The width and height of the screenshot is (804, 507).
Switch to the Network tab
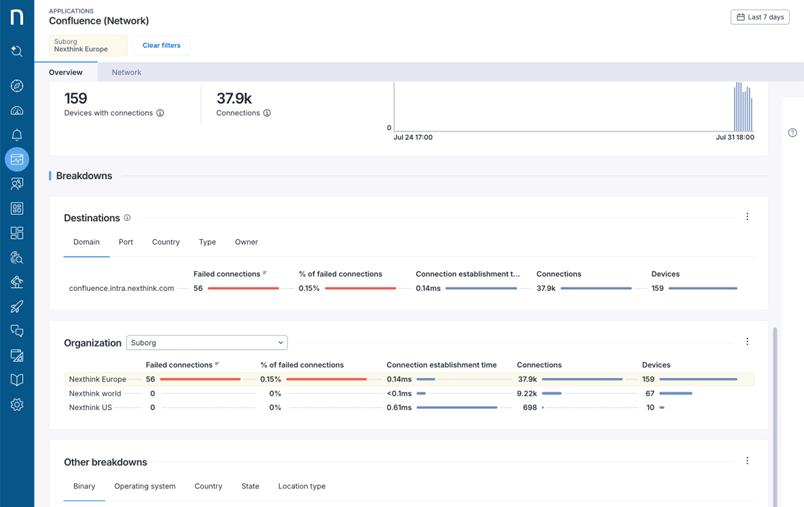126,72
